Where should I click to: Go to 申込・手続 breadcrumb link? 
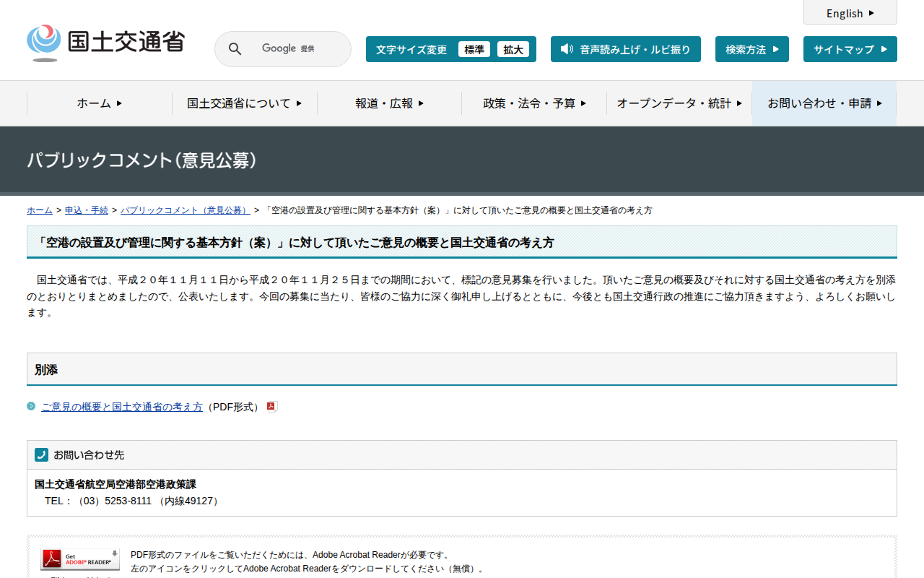86,210
